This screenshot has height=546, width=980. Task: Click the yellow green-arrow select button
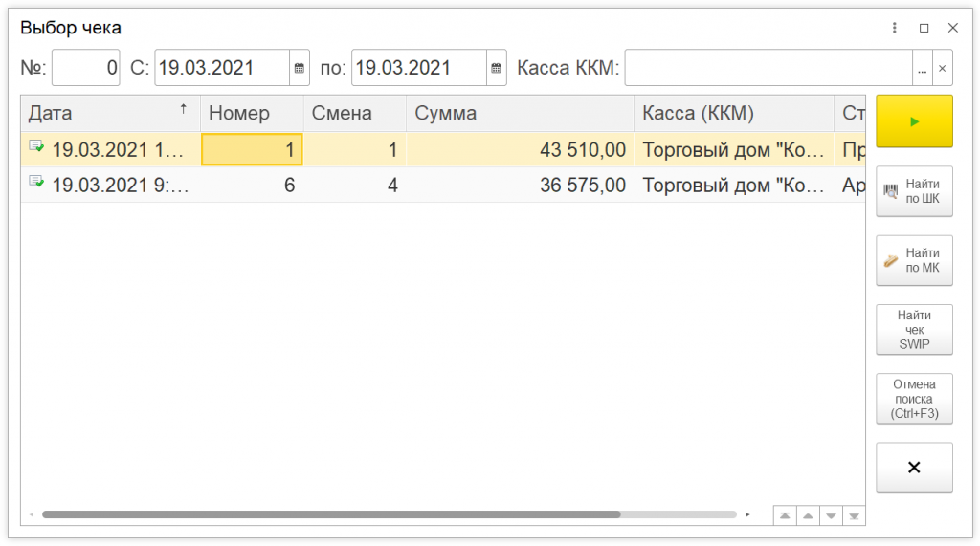(914, 121)
